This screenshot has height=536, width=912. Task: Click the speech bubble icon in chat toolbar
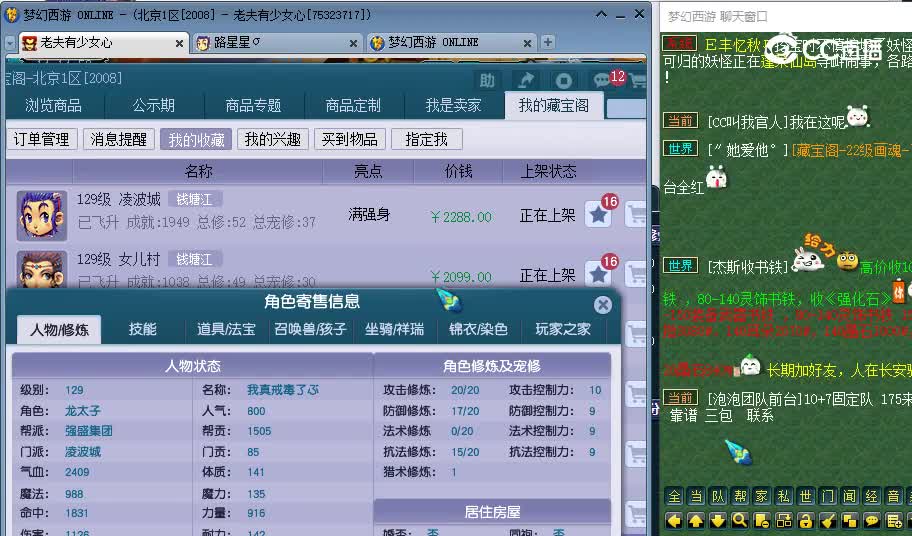[871, 520]
